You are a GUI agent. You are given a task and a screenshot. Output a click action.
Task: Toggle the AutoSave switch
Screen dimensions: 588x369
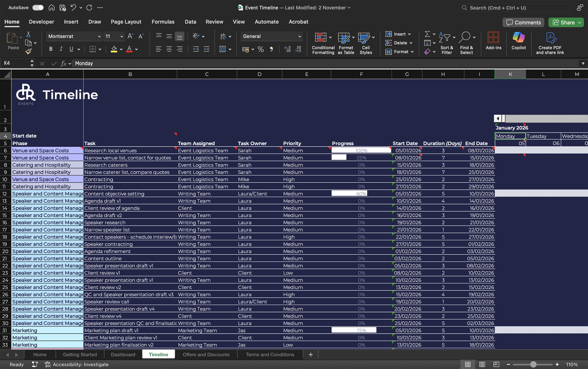(38, 8)
